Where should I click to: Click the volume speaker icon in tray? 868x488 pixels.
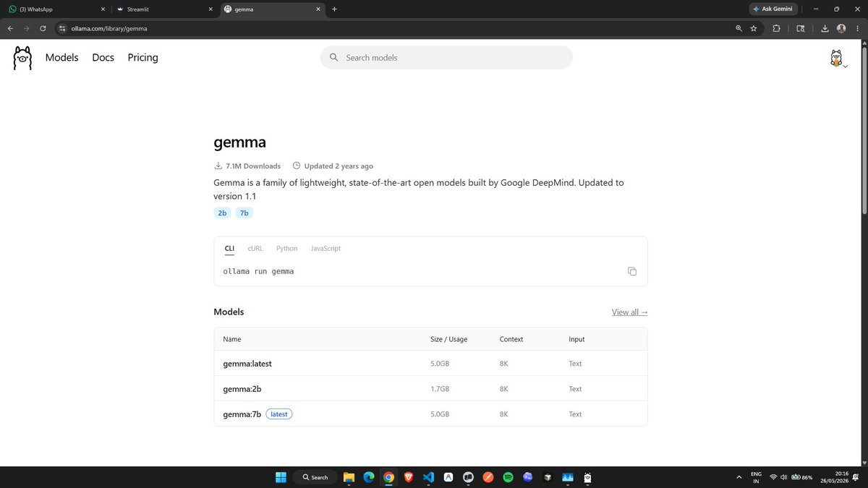(x=784, y=477)
